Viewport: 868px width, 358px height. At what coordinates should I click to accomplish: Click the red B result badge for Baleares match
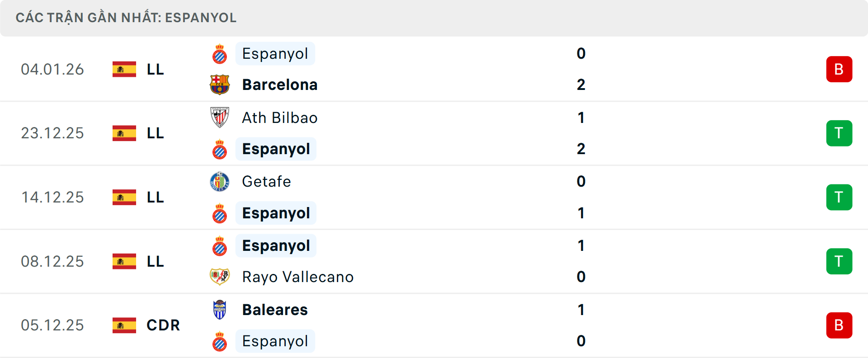click(x=839, y=325)
